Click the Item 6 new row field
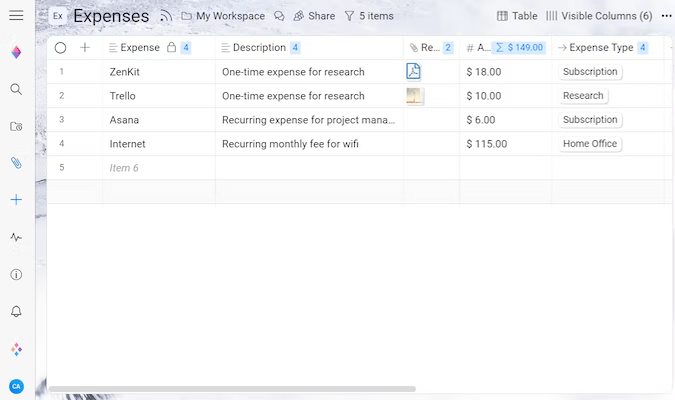 coord(124,168)
